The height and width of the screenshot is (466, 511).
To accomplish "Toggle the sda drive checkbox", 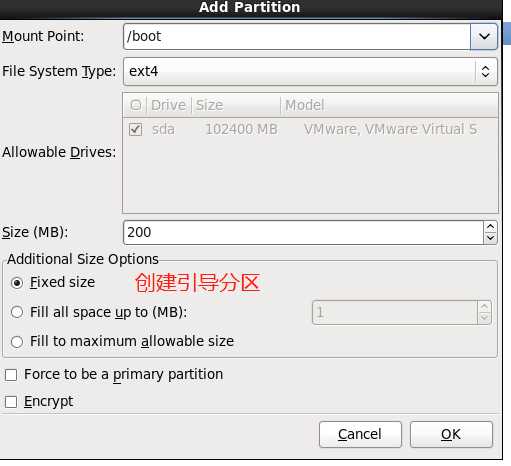I will click(135, 129).
